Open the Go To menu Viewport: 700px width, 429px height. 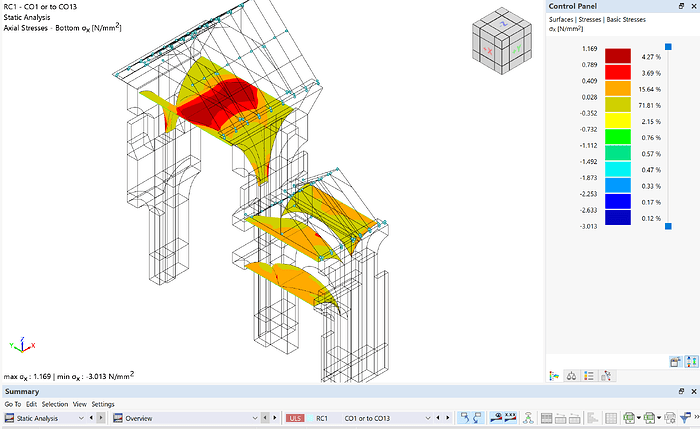12,404
